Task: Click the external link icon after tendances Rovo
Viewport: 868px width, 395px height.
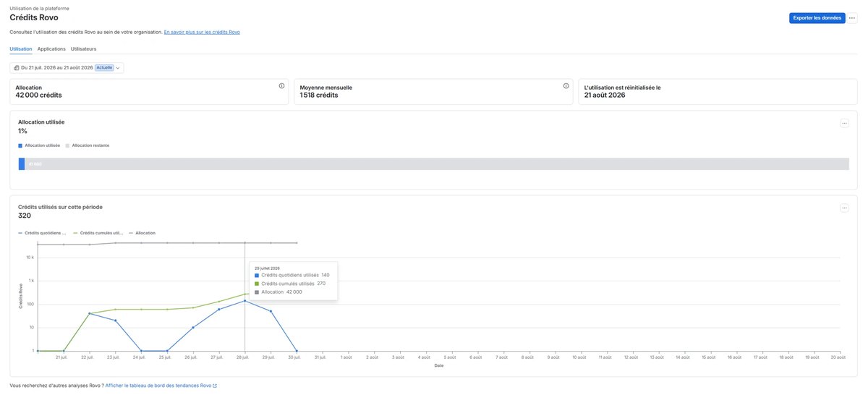Action: pos(215,386)
